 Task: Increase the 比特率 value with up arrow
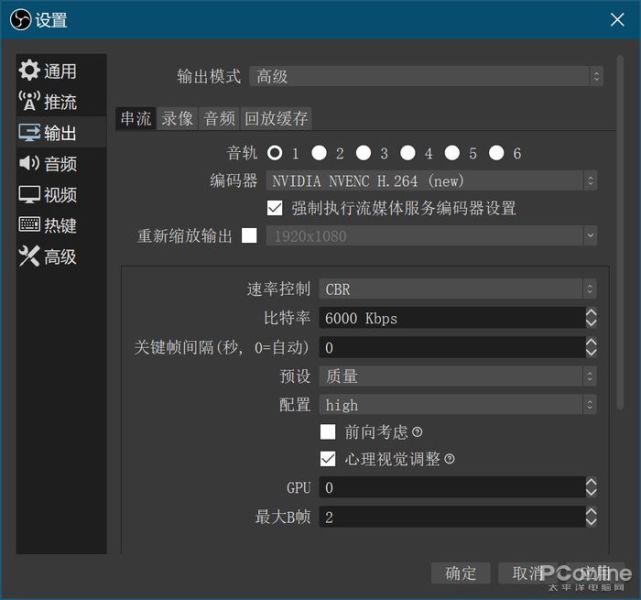pyautogui.click(x=591, y=313)
